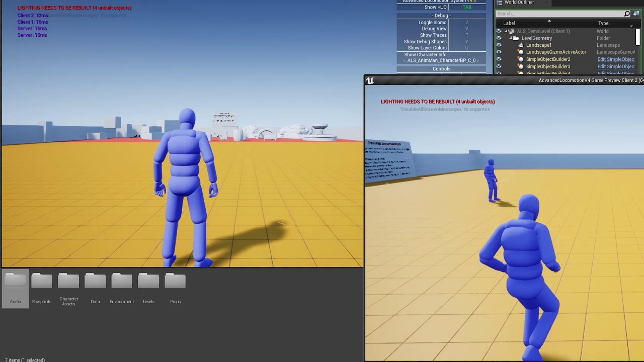Viewport: 644px width, 362px height.
Task: Toggle visibility eye for SimpleObjectBuilder3
Action: coord(499,66)
